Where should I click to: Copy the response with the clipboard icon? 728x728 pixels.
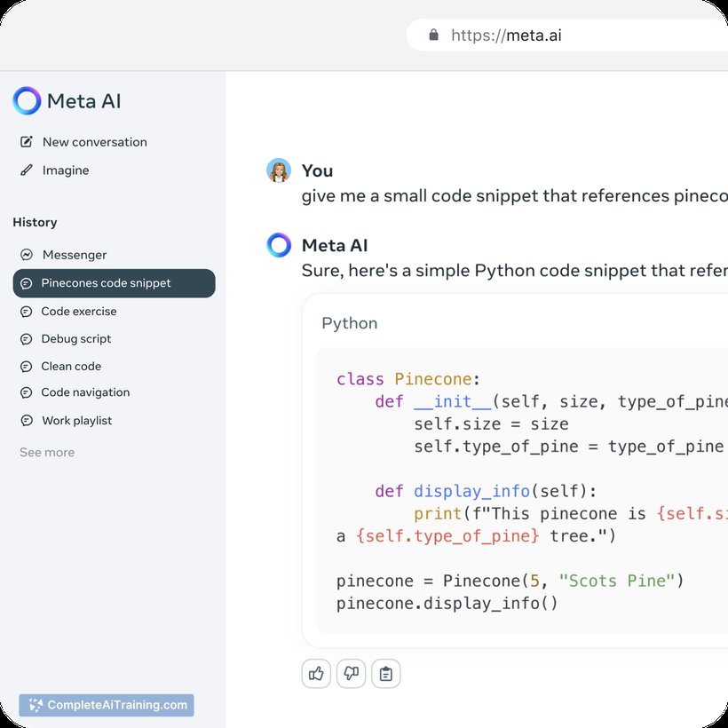click(386, 673)
